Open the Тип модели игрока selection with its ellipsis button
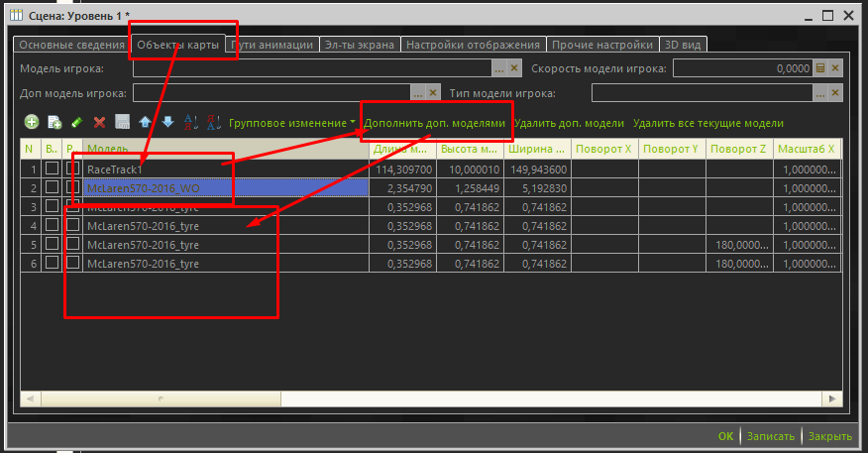Screen dimensions: 868x453 [820, 92]
